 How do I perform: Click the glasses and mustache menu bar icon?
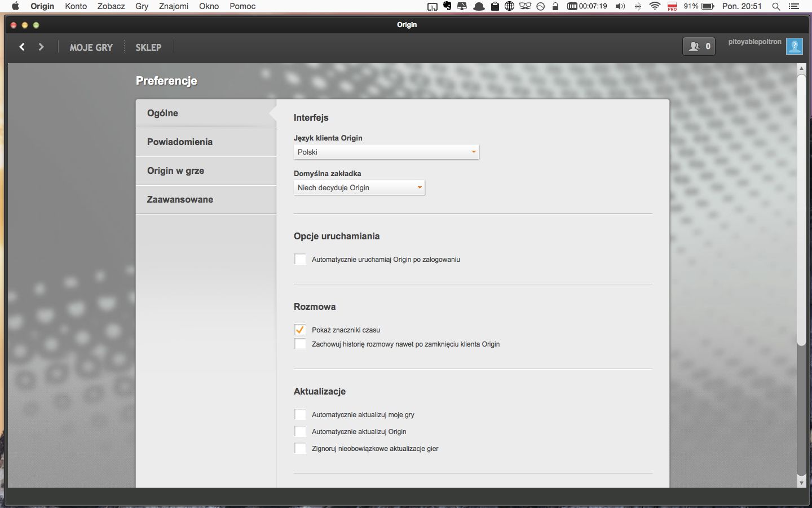pos(525,6)
